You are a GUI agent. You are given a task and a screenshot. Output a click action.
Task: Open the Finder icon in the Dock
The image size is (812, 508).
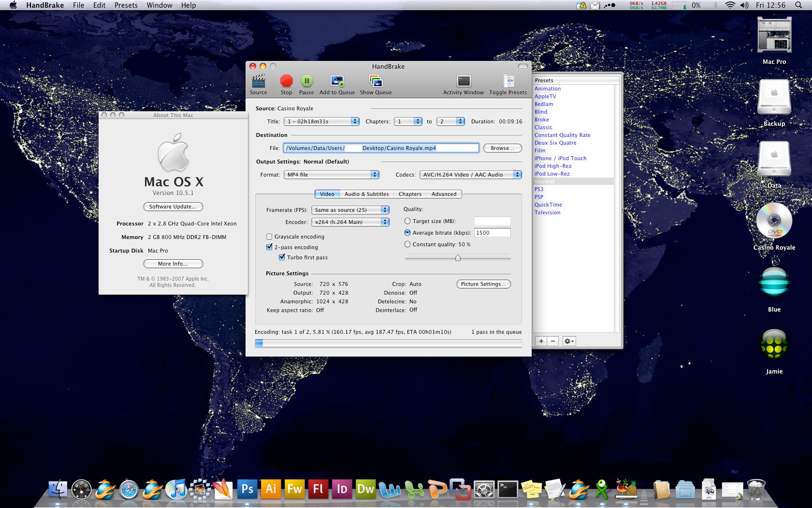58,489
